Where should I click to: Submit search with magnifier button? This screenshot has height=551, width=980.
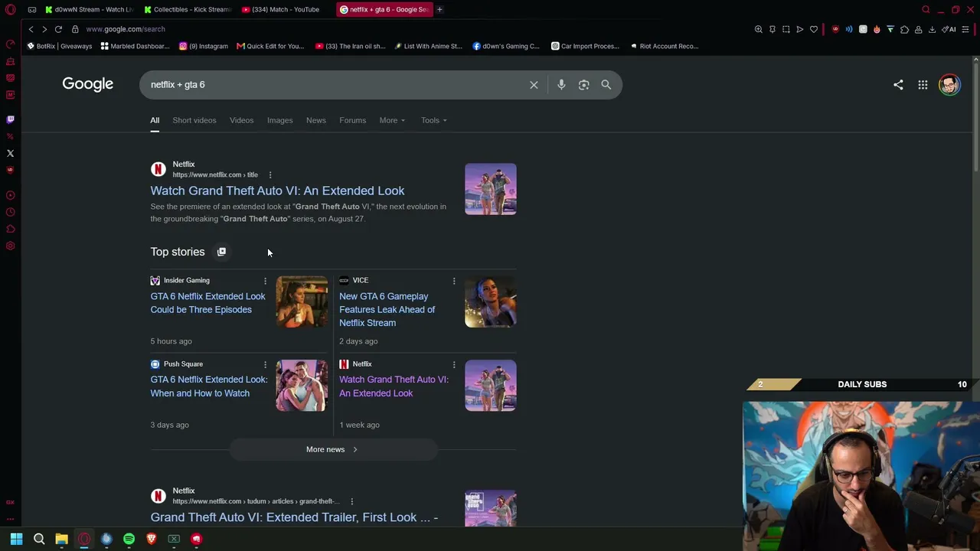[606, 85]
